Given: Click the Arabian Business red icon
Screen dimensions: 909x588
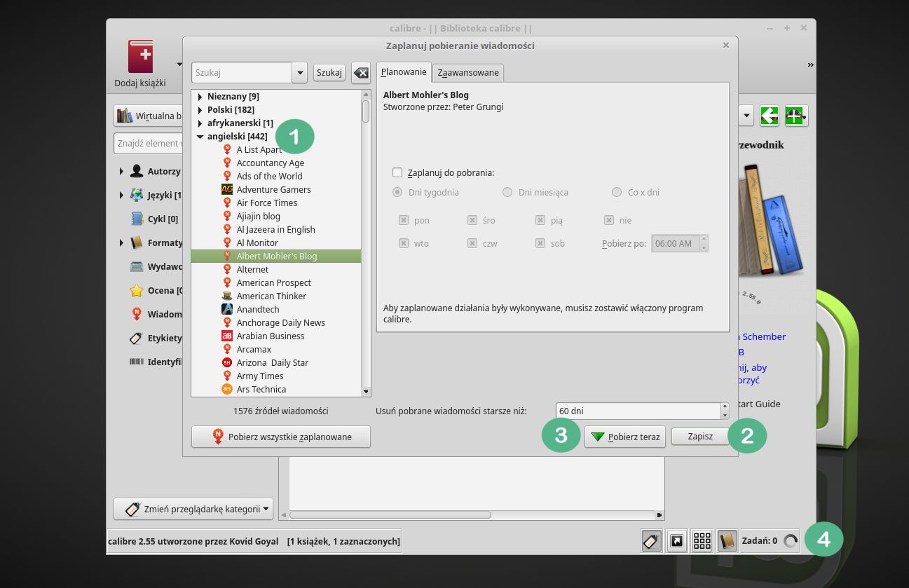Looking at the screenshot, I should (227, 336).
